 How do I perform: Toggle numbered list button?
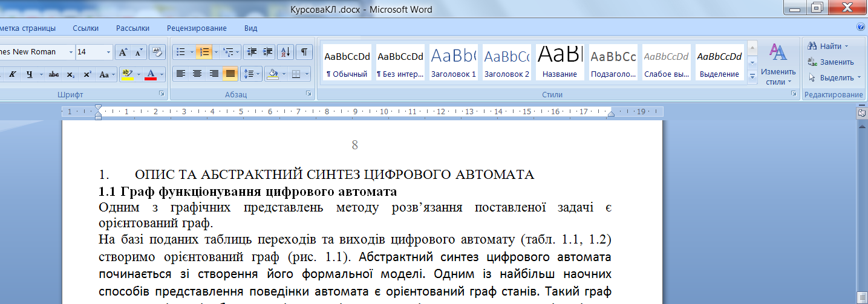coord(204,52)
